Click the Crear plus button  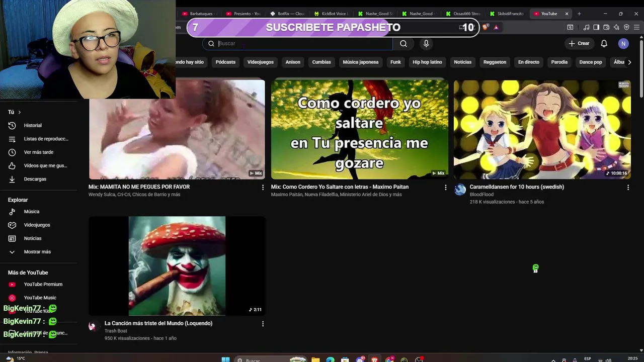pyautogui.click(x=579, y=44)
